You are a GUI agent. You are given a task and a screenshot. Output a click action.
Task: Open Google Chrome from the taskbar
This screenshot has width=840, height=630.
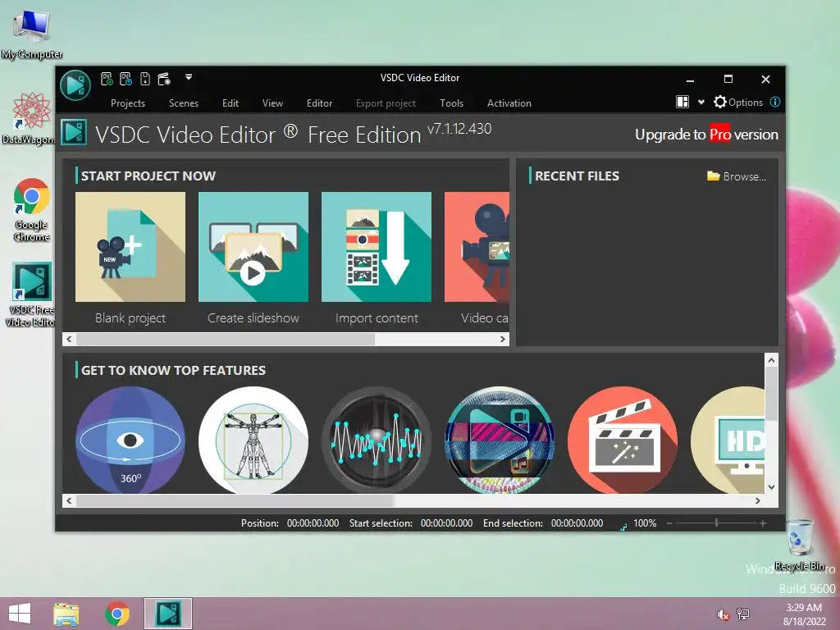[x=116, y=614]
